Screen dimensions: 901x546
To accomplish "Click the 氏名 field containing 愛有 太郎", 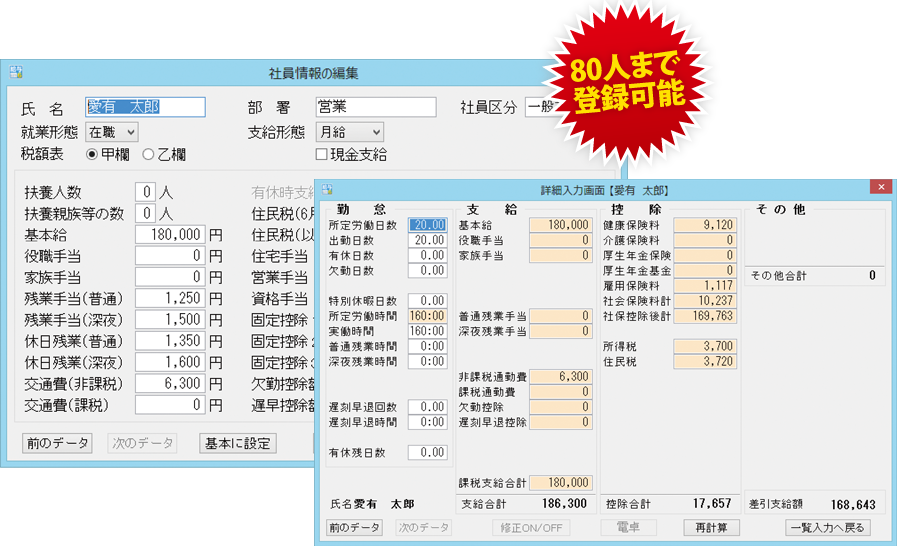I will coord(145,107).
